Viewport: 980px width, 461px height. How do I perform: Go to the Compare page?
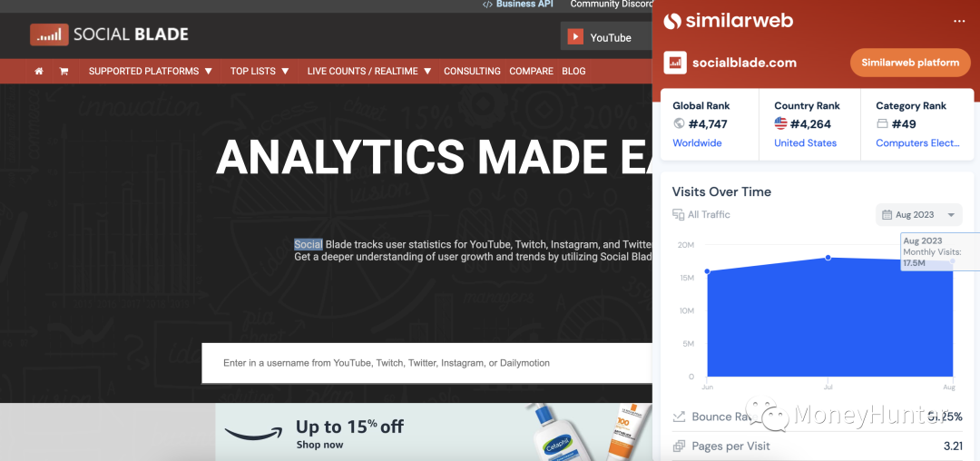[531, 71]
